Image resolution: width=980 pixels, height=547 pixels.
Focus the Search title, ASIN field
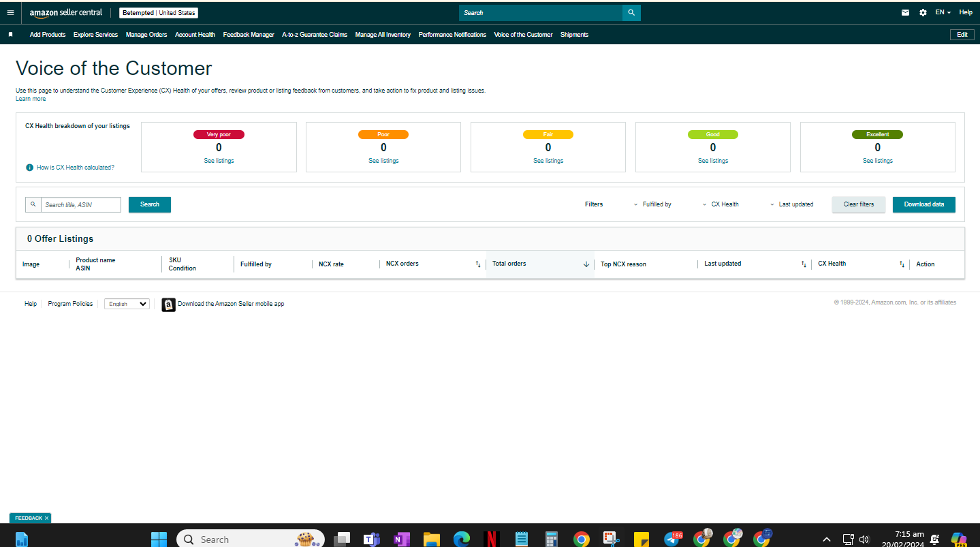click(x=81, y=204)
